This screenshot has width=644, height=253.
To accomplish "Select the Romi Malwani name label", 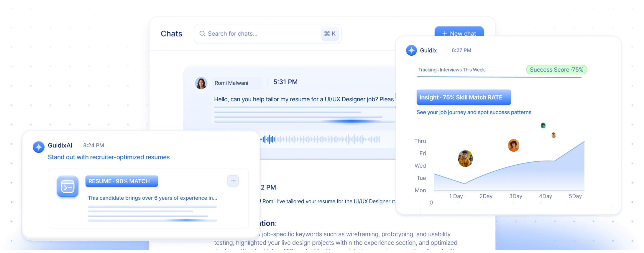I will (x=231, y=83).
